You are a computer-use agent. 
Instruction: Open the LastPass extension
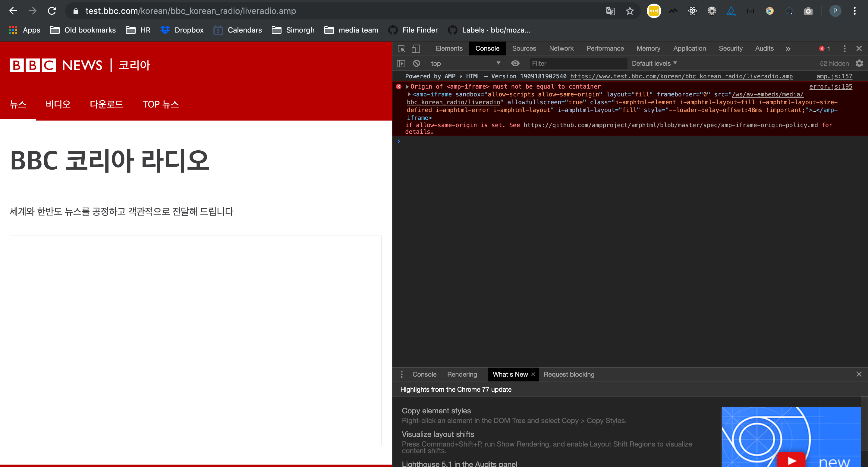point(654,11)
